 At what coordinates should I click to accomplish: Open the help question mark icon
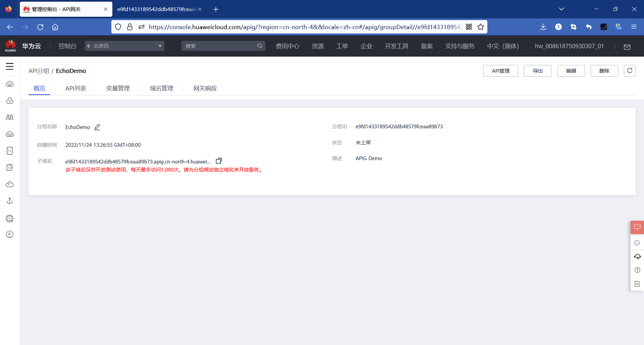(637, 270)
